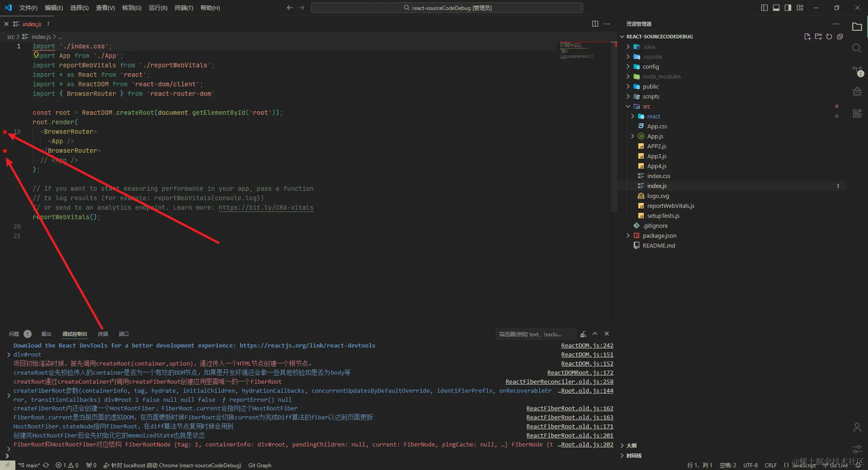Open source link ReactDOMRoot.js:172
Screen dimensions: 868x470
tap(580, 373)
